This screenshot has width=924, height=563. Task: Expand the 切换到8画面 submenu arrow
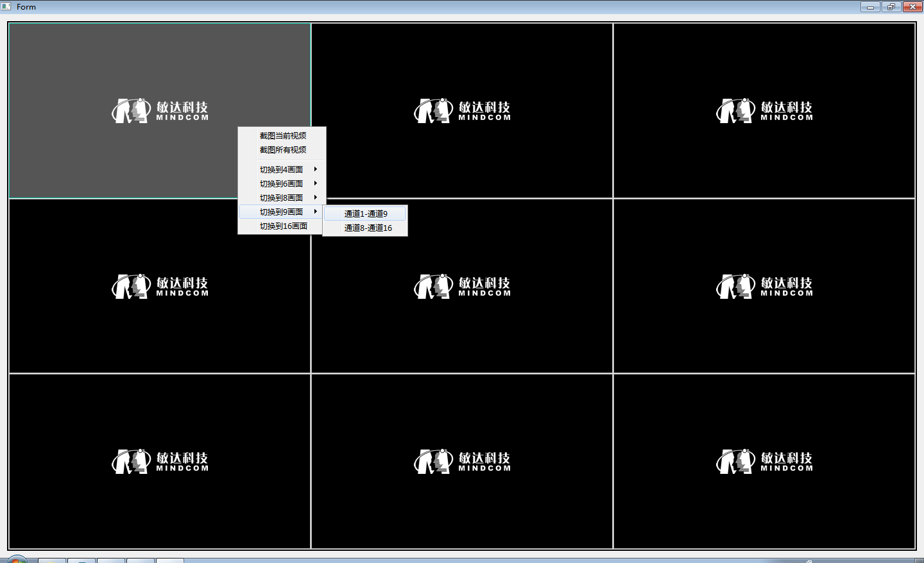coord(315,197)
